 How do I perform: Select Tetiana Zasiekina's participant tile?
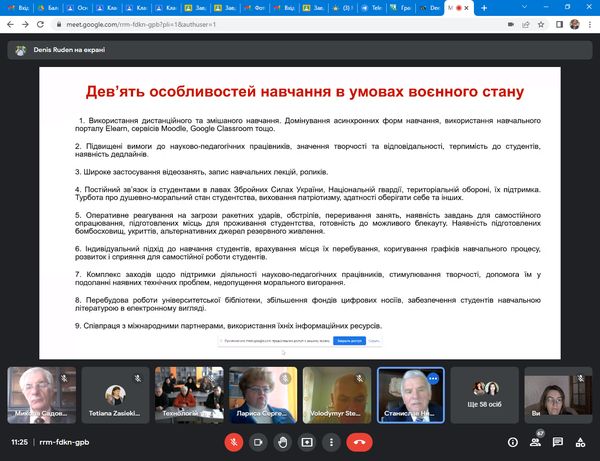click(x=115, y=392)
